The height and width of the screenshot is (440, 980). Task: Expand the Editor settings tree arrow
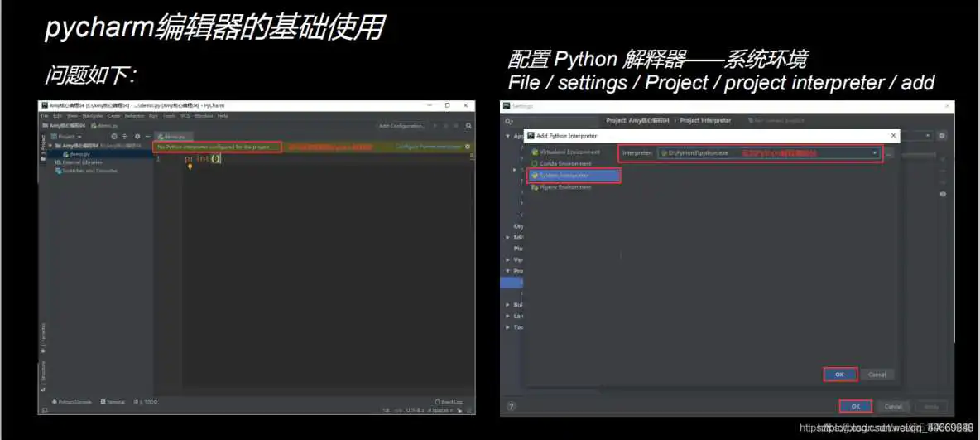tap(507, 237)
